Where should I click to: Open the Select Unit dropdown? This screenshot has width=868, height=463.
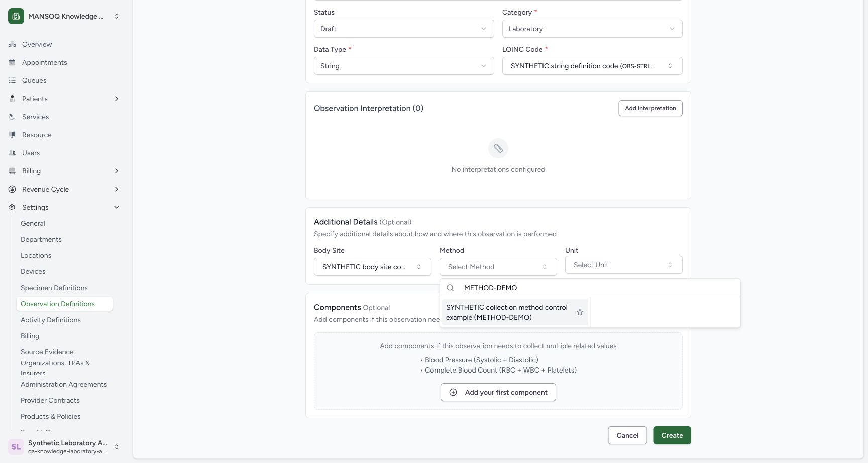(624, 265)
